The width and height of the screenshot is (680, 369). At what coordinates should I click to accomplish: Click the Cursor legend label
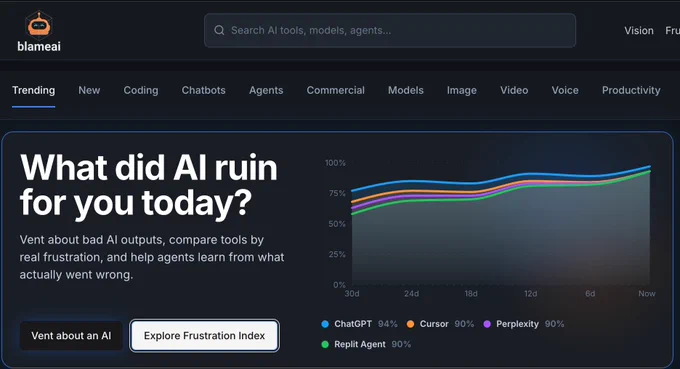point(434,324)
